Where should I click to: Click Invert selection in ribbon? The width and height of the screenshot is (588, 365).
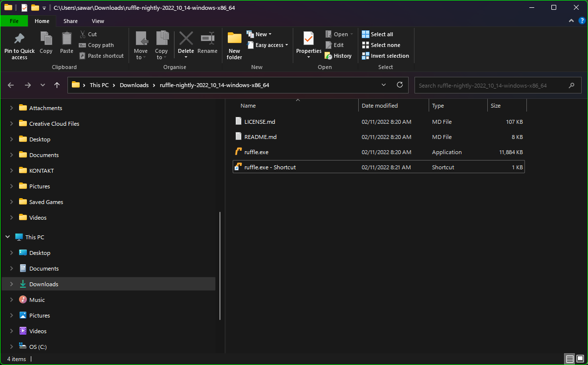click(x=385, y=56)
